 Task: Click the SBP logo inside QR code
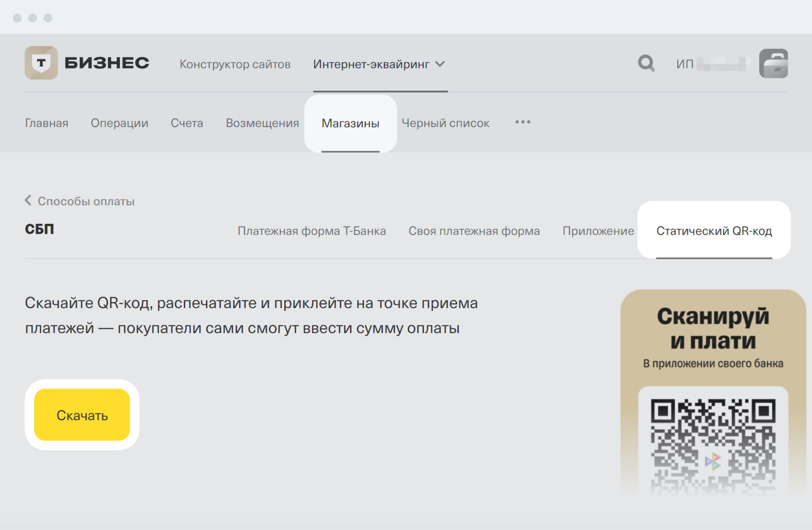point(713,462)
